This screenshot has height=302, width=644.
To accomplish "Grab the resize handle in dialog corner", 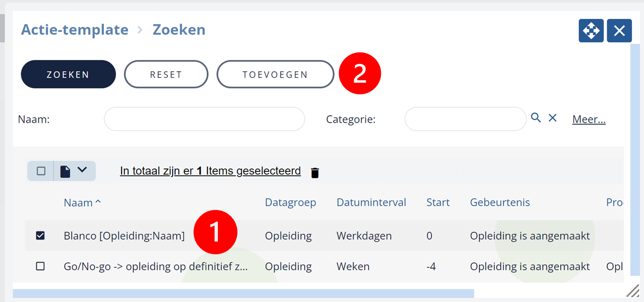I will [632, 291].
